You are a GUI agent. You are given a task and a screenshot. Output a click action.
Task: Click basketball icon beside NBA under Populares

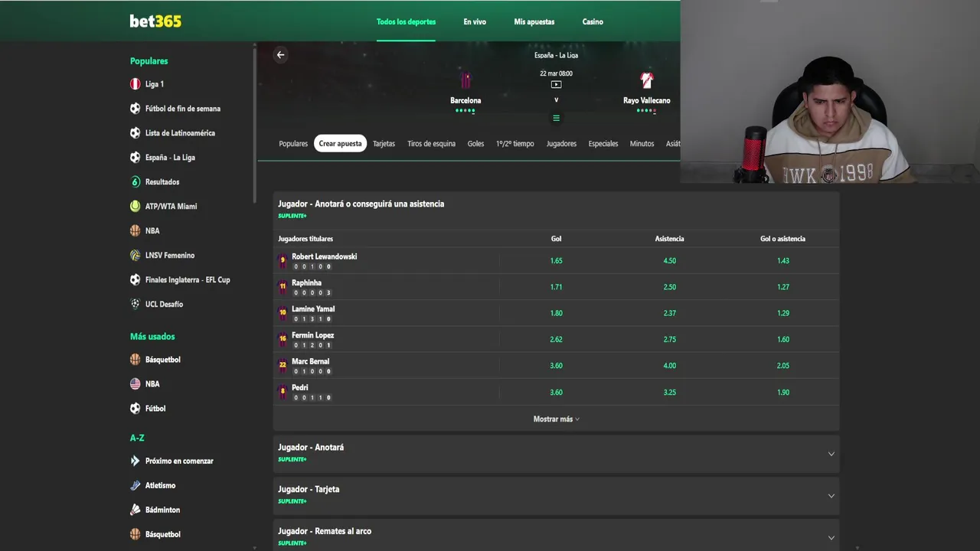click(x=135, y=231)
